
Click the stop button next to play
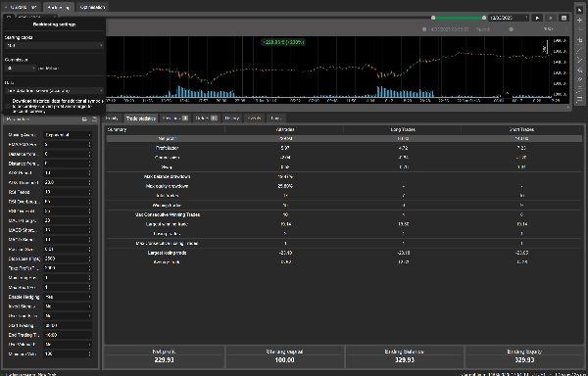[551, 18]
